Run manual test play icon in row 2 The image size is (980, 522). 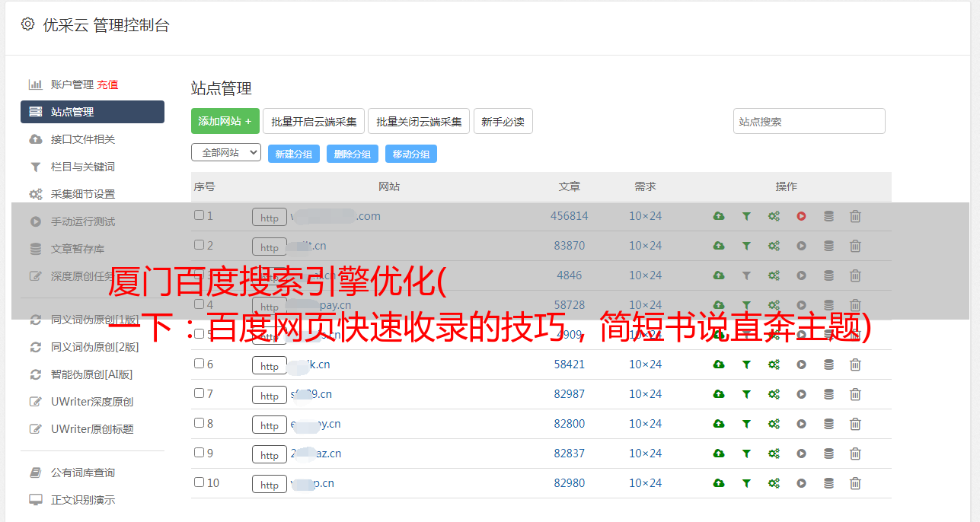point(801,246)
